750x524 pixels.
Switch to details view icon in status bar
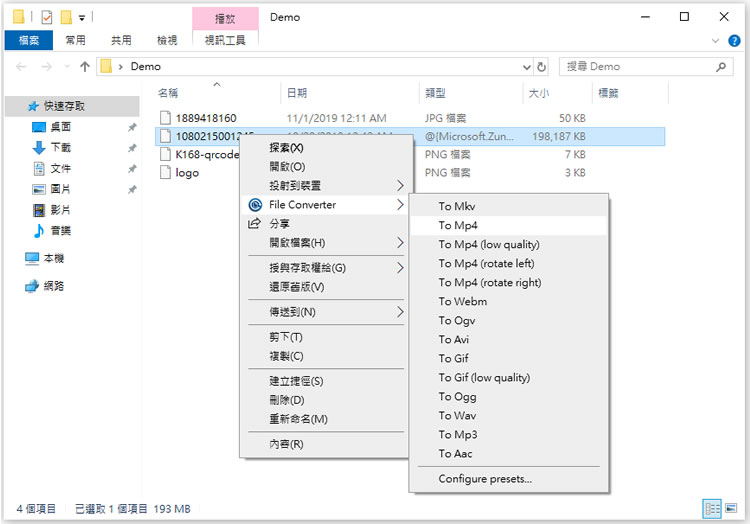pos(712,509)
